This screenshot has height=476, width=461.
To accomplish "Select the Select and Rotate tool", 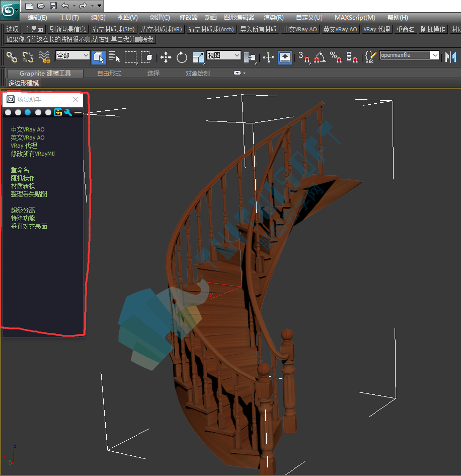I will point(182,57).
